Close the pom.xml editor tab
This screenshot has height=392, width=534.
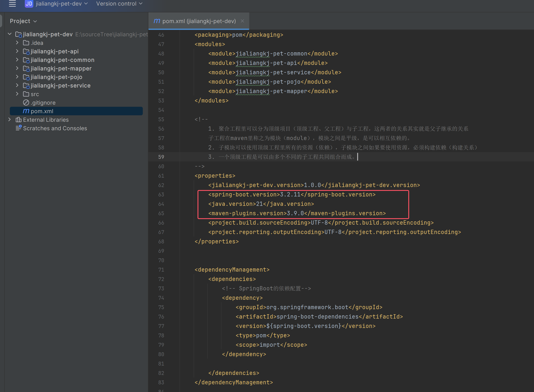242,21
